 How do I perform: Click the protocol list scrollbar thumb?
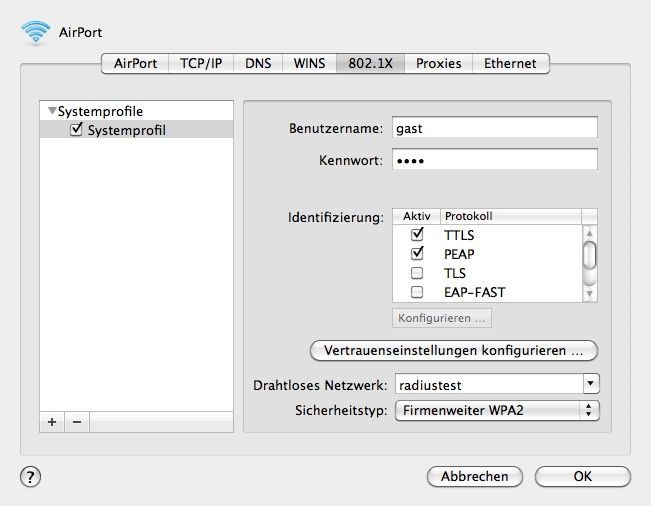tap(589, 255)
